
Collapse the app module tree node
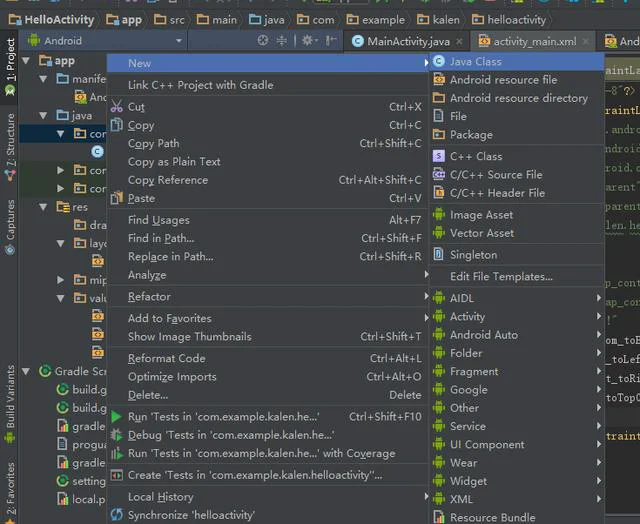click(26, 61)
